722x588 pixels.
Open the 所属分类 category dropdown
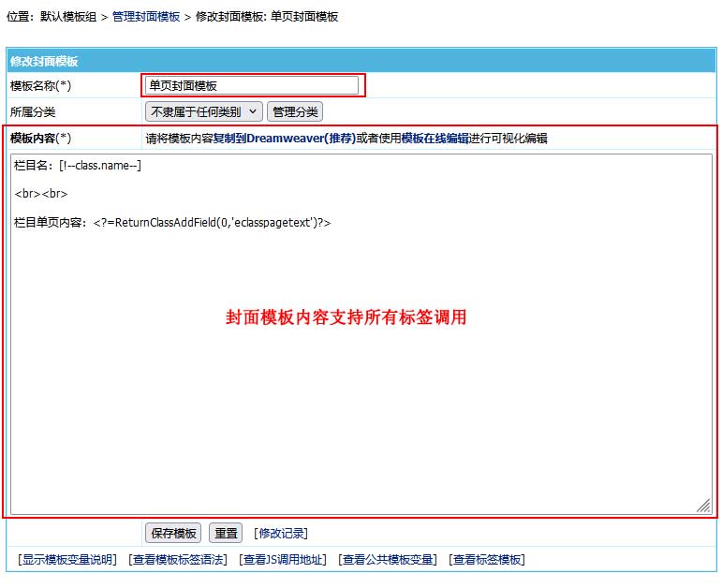(203, 112)
